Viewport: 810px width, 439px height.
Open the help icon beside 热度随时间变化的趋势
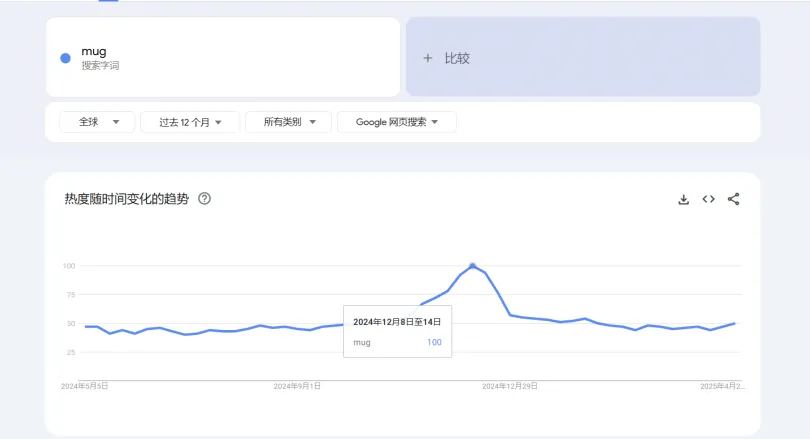coord(204,199)
